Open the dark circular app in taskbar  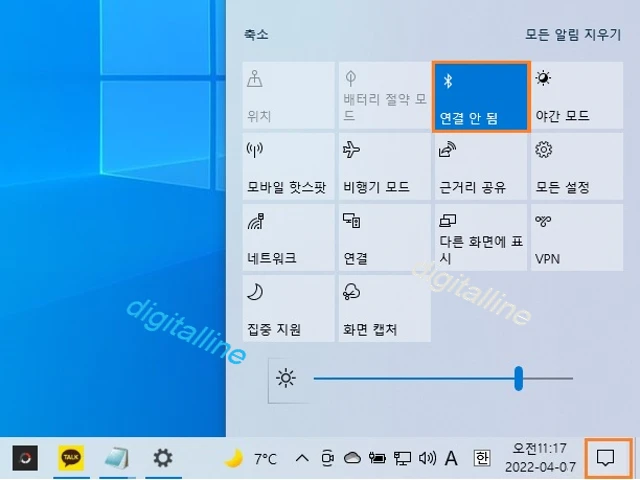click(25, 458)
